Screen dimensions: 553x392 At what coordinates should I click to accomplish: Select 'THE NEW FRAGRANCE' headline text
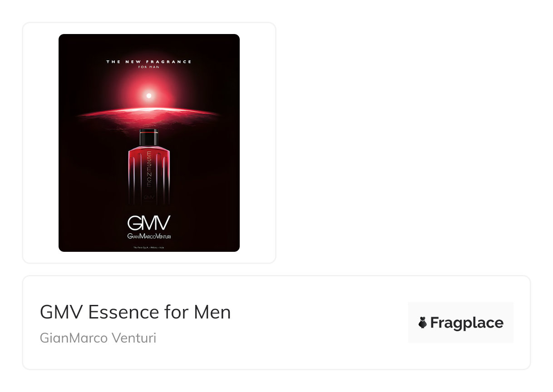[x=149, y=62]
